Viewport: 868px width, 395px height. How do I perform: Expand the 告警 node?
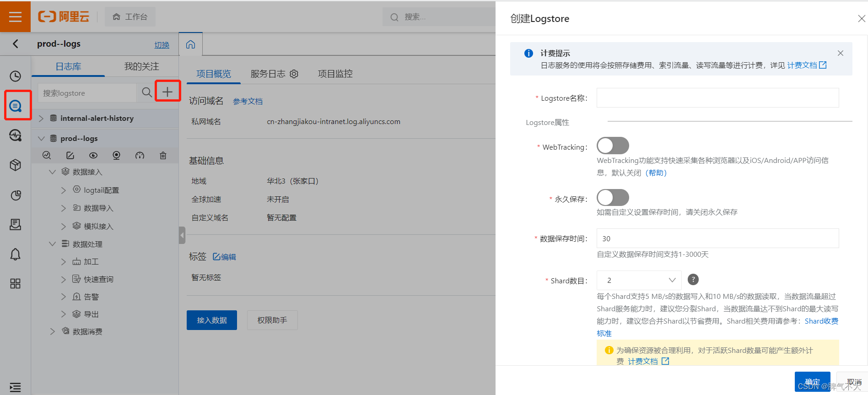64,297
